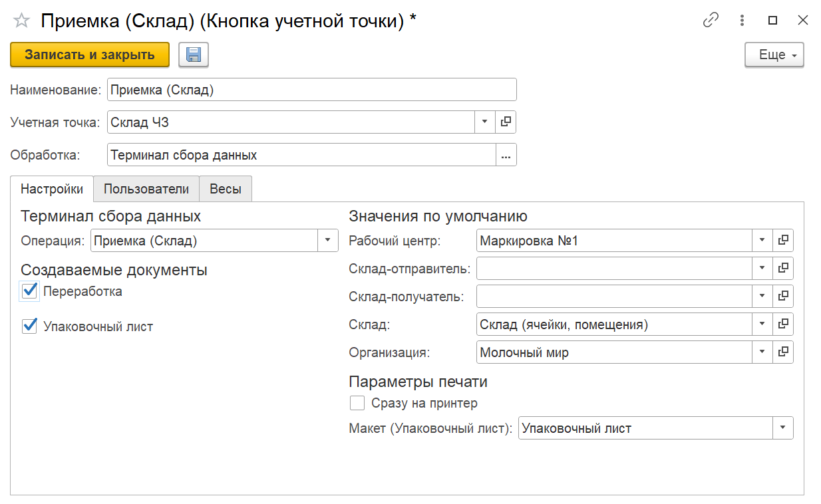Open the Организация record icon
Image resolution: width=821 pixels, height=504 pixels.
coord(783,352)
